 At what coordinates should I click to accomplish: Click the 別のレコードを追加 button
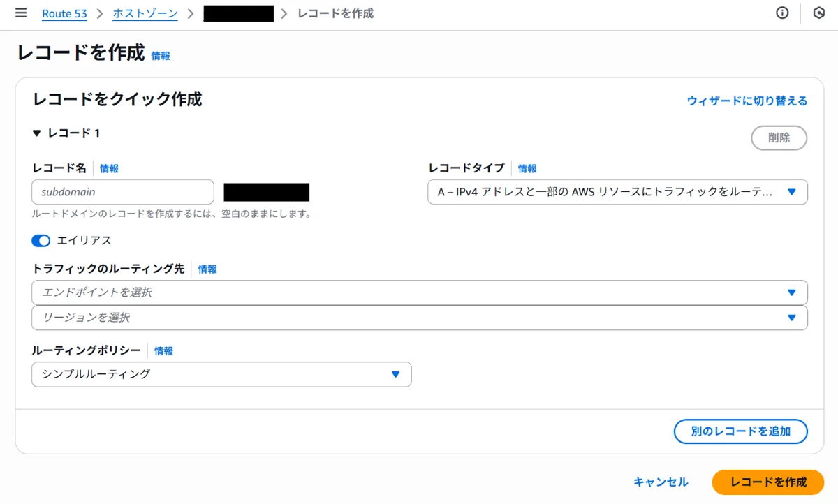point(740,431)
